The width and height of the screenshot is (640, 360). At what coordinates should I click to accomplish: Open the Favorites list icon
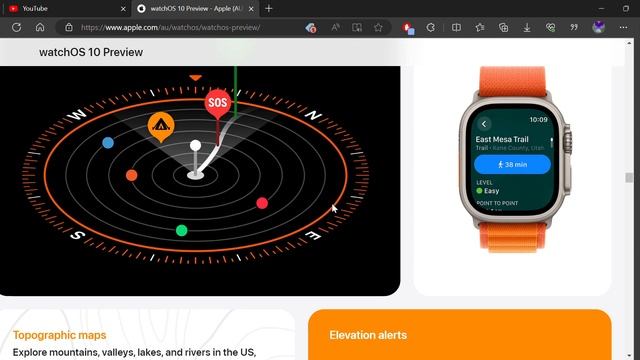tap(480, 27)
